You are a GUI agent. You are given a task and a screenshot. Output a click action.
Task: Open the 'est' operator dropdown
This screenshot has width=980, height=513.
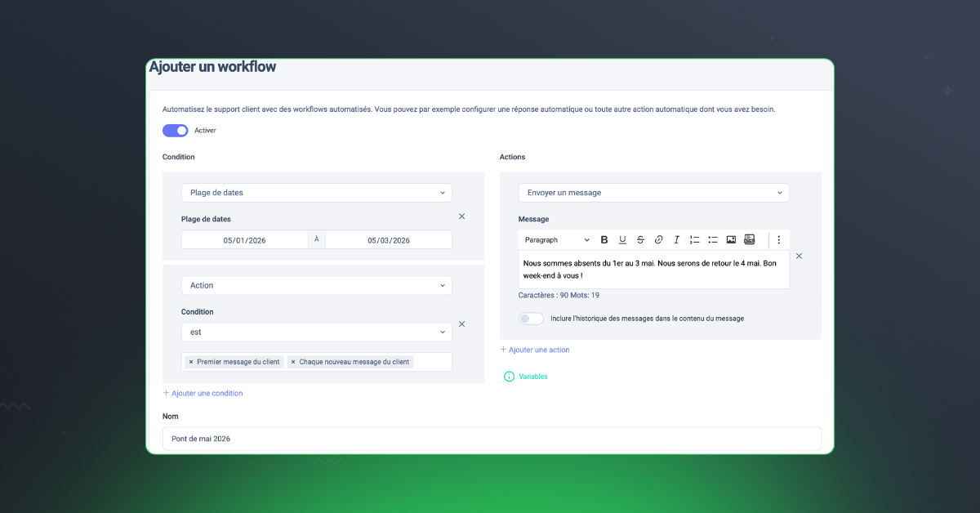coord(317,332)
